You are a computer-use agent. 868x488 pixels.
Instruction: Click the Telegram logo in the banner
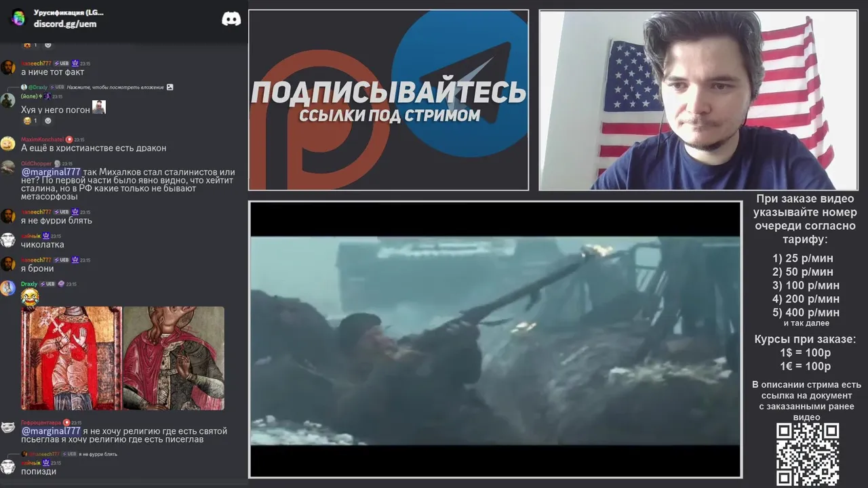click(460, 85)
